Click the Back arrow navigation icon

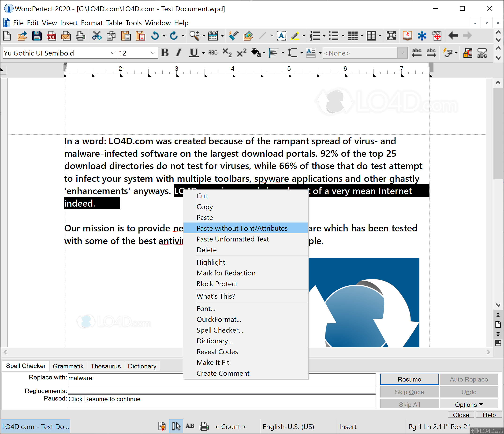(x=453, y=36)
